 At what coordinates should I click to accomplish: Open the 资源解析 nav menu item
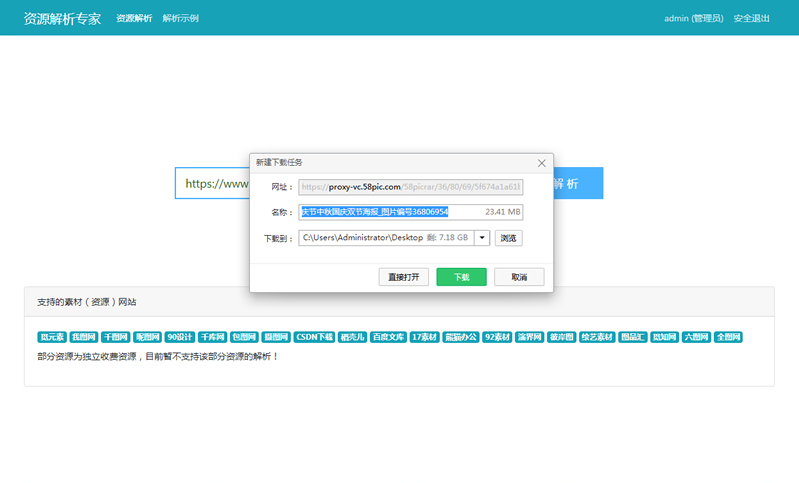point(134,18)
